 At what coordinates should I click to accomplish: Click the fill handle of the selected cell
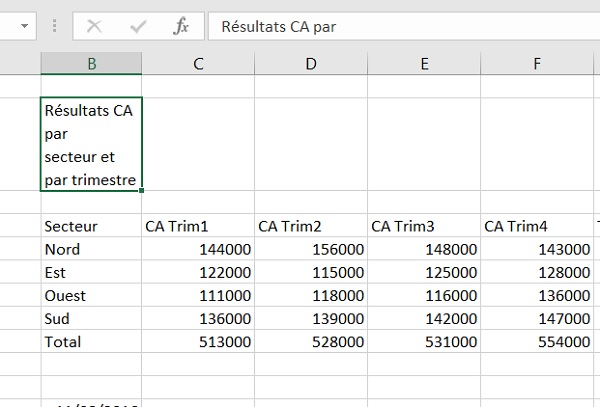142,190
